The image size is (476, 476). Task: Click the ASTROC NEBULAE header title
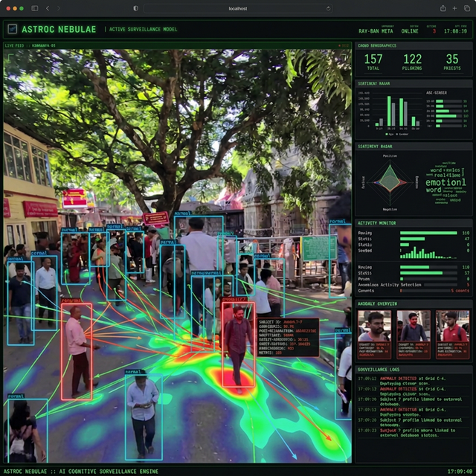59,30
